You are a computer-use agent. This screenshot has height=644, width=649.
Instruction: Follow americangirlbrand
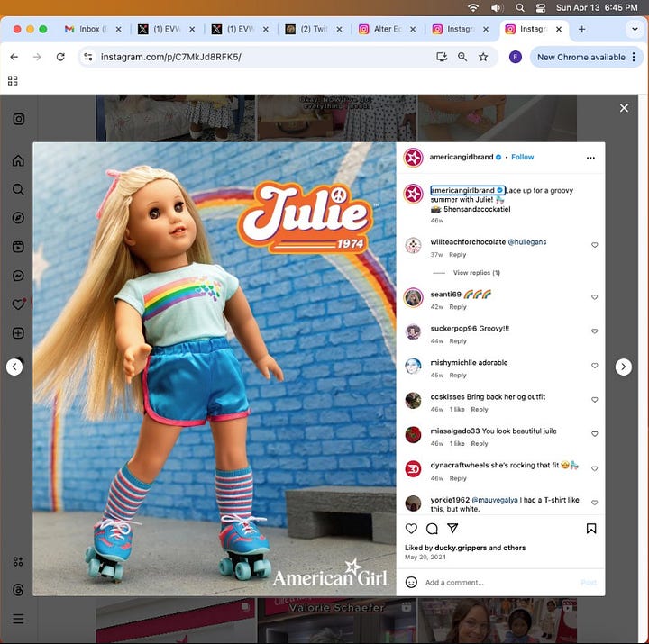[522, 157]
